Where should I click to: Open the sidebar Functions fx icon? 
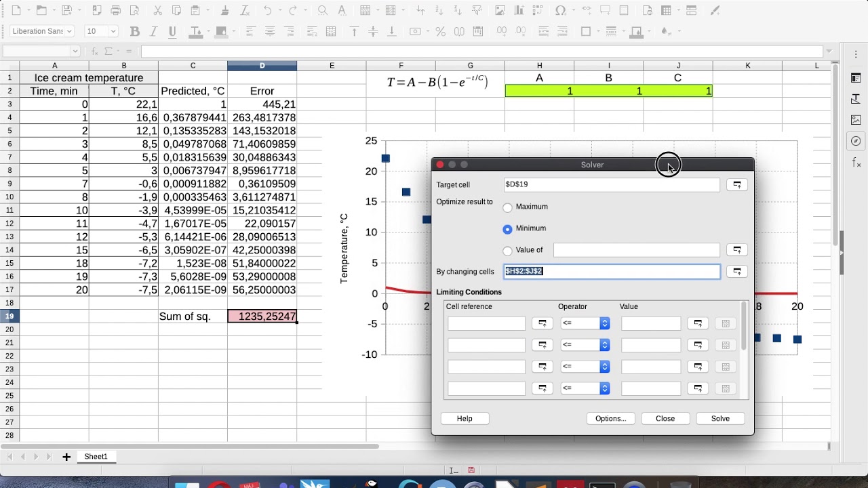(856, 163)
